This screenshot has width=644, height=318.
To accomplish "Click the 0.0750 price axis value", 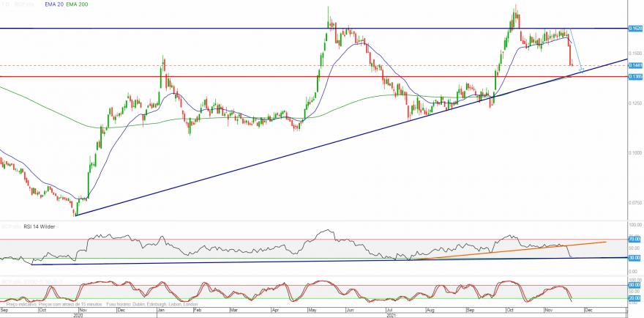I will tap(635, 203).
